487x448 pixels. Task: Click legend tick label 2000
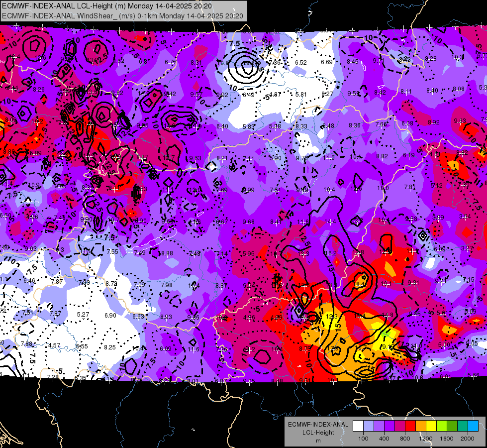pyautogui.click(x=467, y=439)
